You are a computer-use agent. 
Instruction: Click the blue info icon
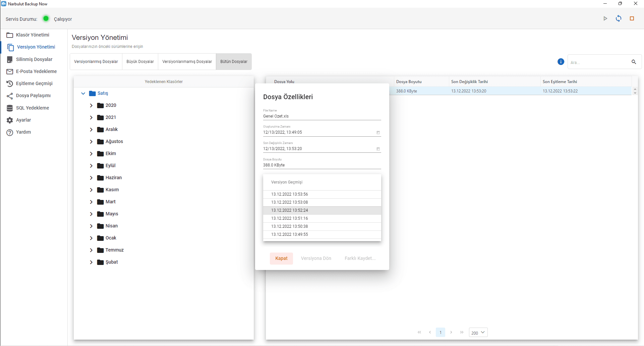tap(561, 62)
